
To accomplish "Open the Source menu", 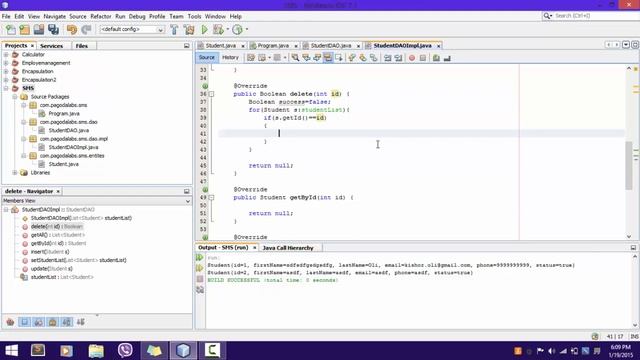I will (78, 16).
